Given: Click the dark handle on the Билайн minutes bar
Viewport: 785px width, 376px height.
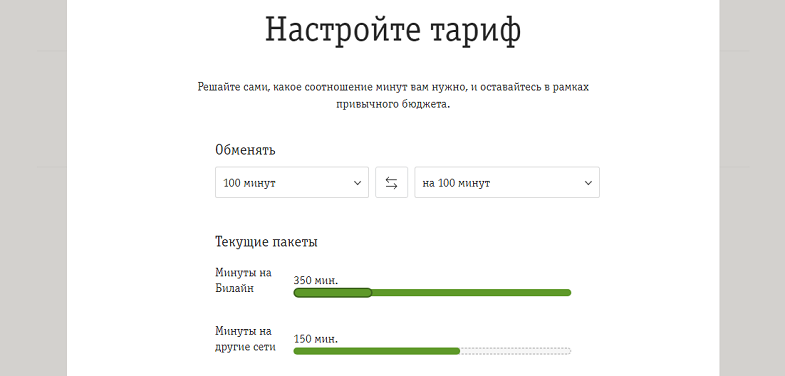Looking at the screenshot, I should [332, 292].
